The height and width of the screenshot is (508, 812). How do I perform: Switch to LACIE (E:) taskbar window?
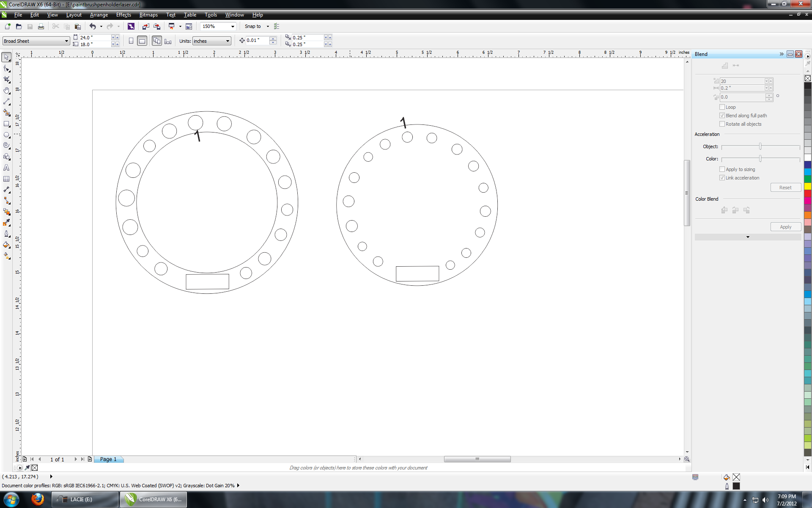tap(85, 500)
